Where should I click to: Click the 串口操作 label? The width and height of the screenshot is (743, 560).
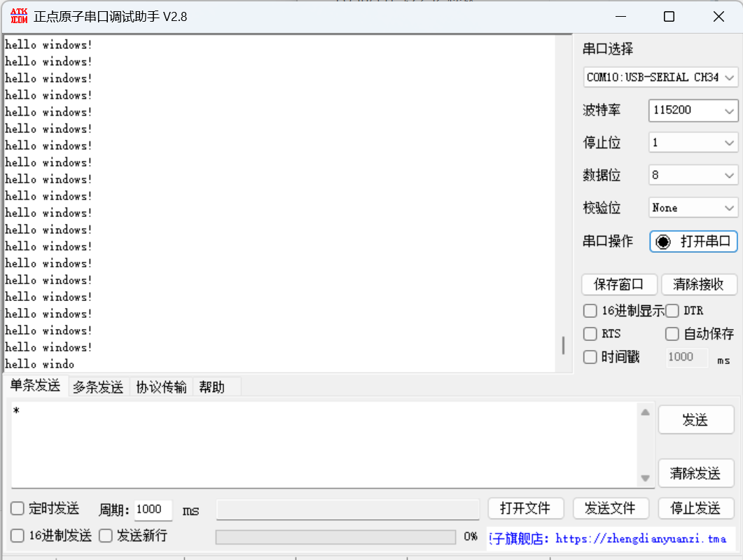point(608,241)
